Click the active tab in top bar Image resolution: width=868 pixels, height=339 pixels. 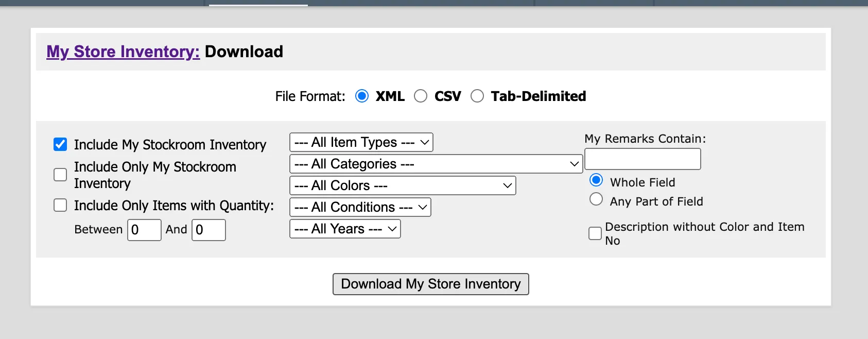pos(258,3)
